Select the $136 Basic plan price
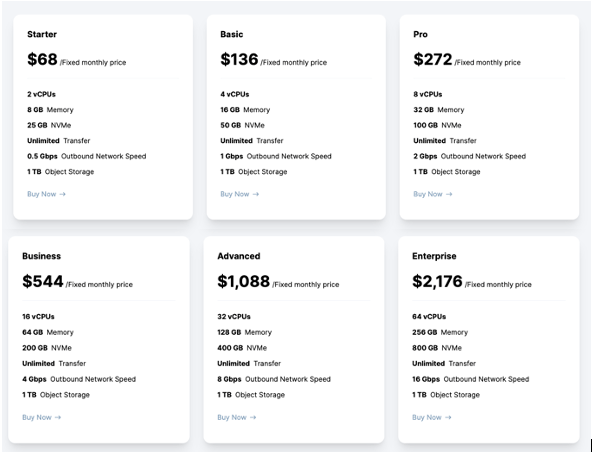 point(239,59)
